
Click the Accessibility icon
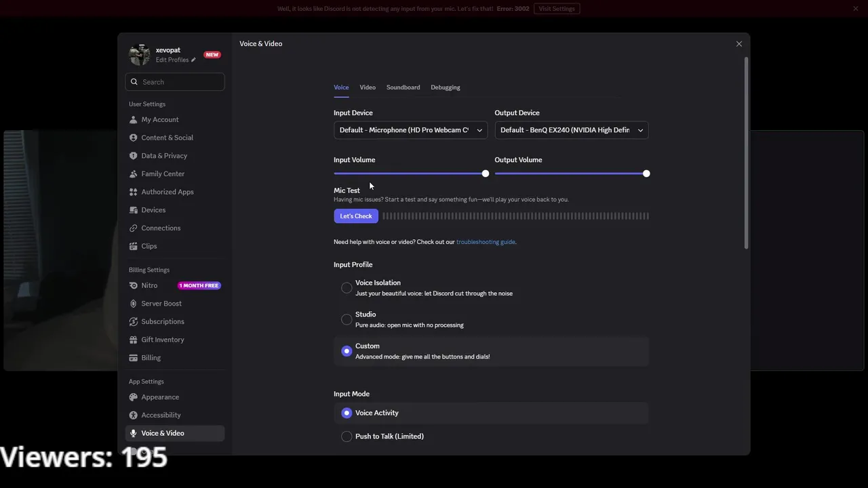pos(134,415)
